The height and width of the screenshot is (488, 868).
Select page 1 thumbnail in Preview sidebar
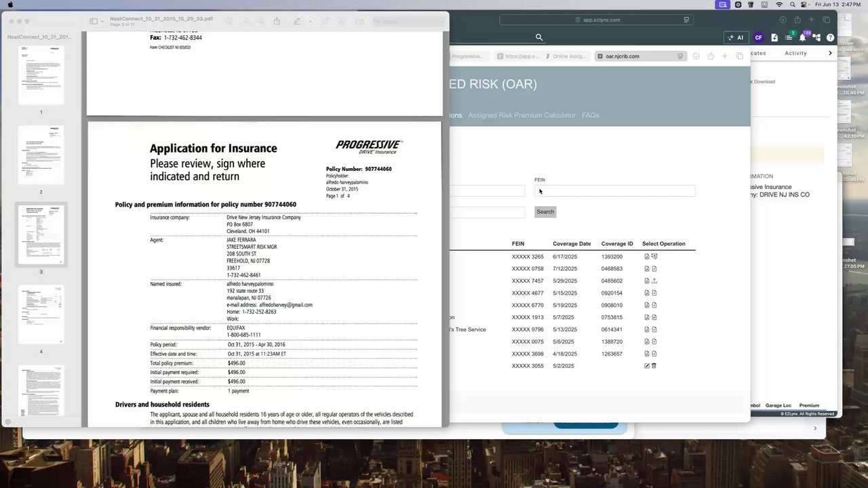point(41,75)
